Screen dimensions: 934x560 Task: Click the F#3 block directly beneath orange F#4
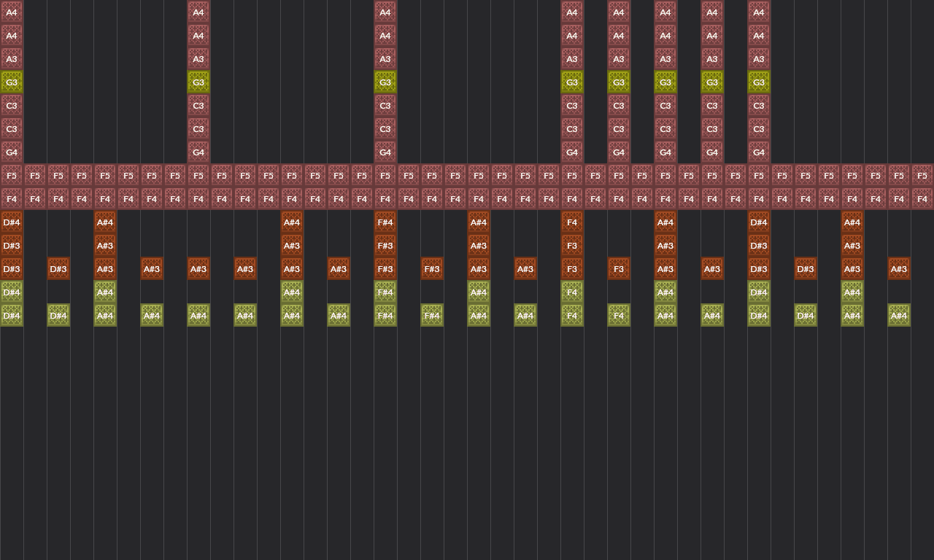point(385,245)
